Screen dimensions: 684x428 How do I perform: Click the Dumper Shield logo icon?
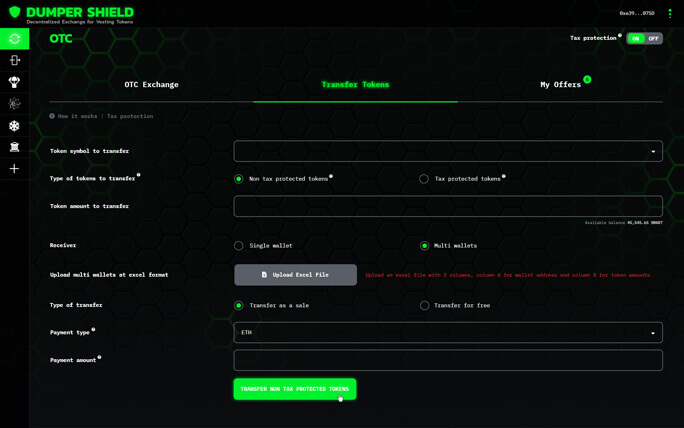14,13
